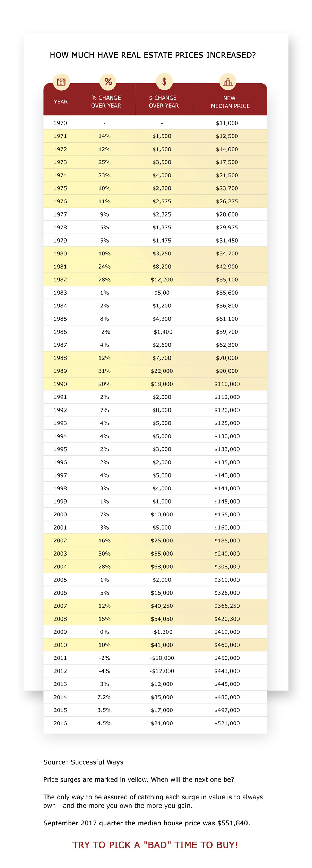
Task: Click the 1982 year cell
Action: [x=60, y=280]
